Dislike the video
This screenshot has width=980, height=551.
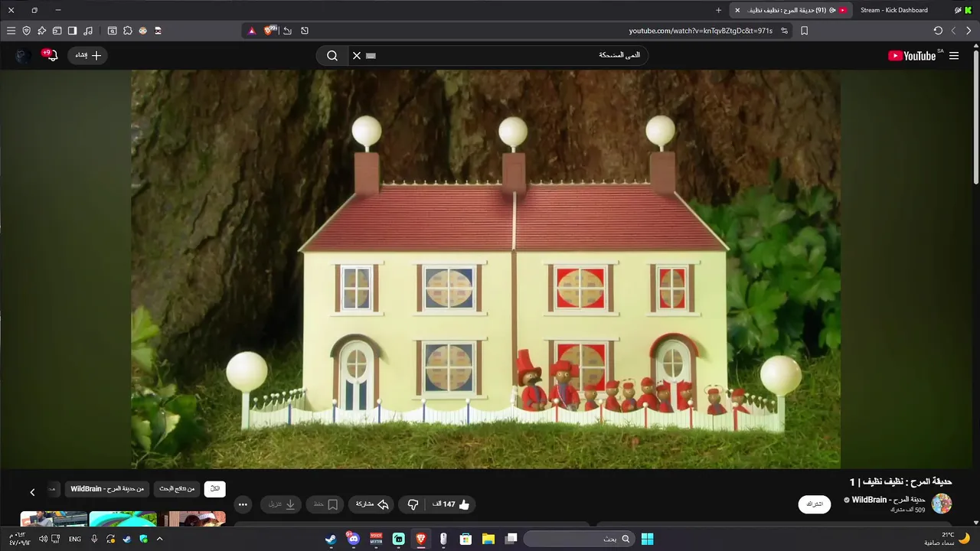[413, 504]
